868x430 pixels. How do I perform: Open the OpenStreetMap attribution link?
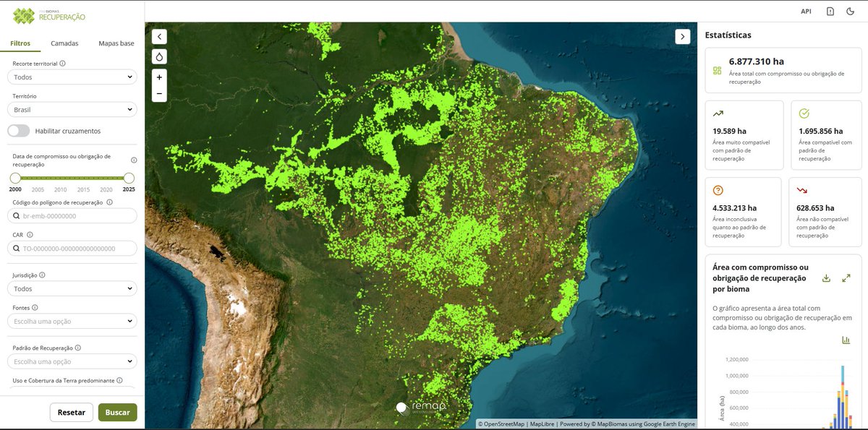point(503,424)
